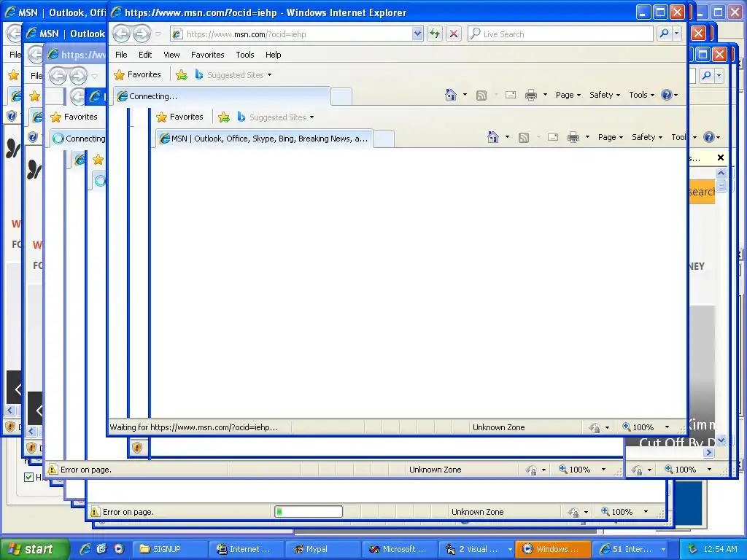The width and height of the screenshot is (747, 560).
Task: Click Read Mail icon in Connecting tab toolbar
Action: point(511,96)
